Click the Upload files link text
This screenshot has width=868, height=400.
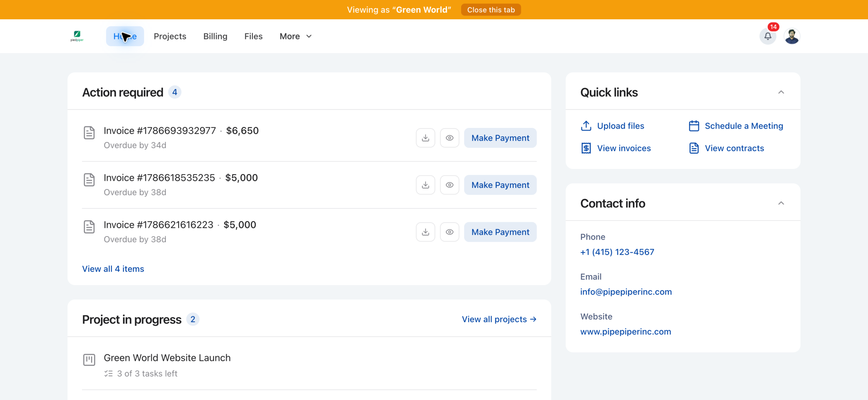(x=620, y=126)
